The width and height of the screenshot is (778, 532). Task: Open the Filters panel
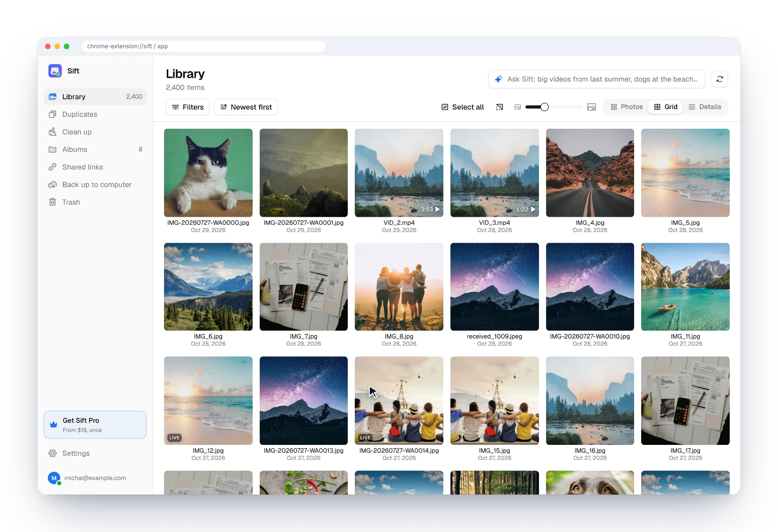[x=187, y=107]
